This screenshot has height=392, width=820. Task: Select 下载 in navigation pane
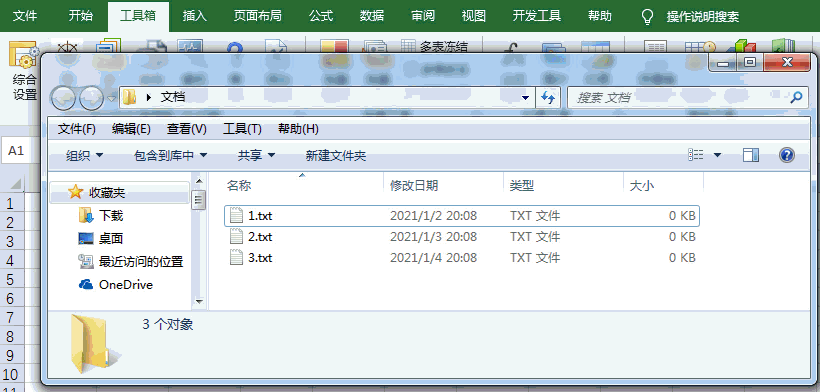pyautogui.click(x=111, y=215)
